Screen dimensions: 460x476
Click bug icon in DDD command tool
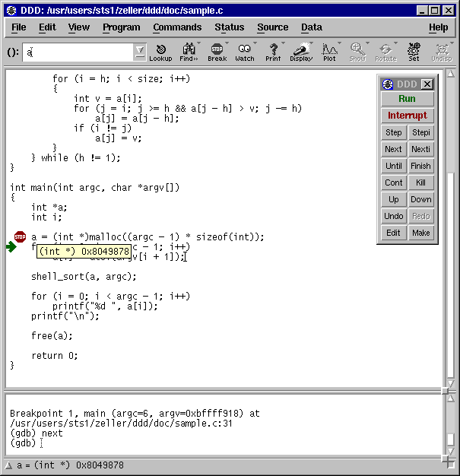[x=388, y=84]
